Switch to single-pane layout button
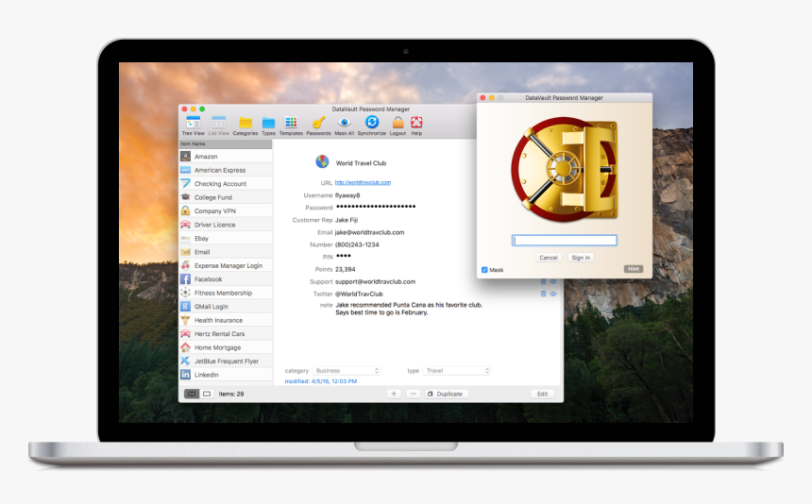This screenshot has height=504, width=812. click(x=207, y=394)
